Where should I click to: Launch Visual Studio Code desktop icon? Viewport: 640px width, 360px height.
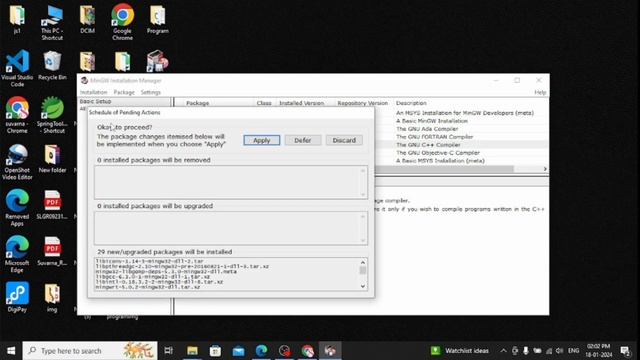pyautogui.click(x=17, y=68)
